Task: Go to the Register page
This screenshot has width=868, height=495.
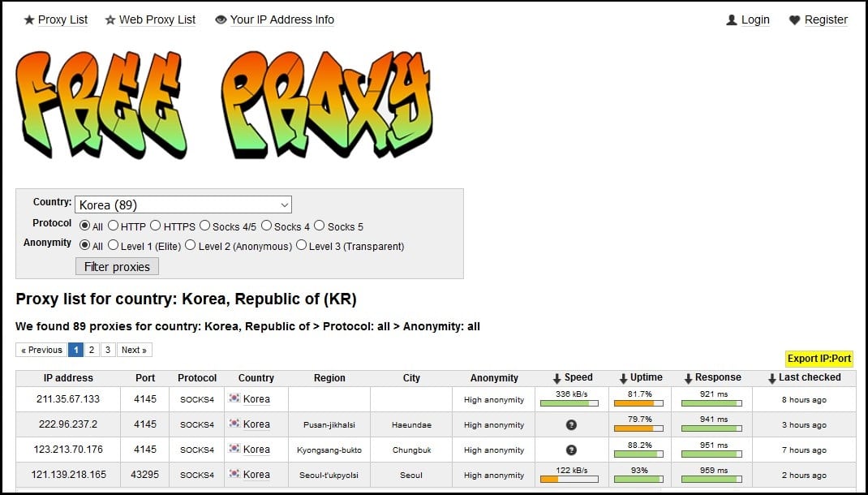Action: coord(826,20)
